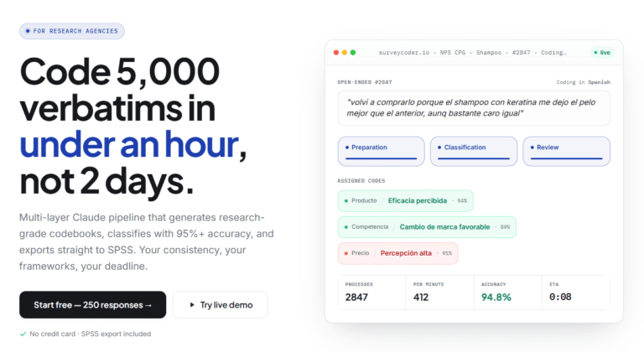Select the Percepción alta code chip
Screen dimensions: 644x352
(398, 253)
